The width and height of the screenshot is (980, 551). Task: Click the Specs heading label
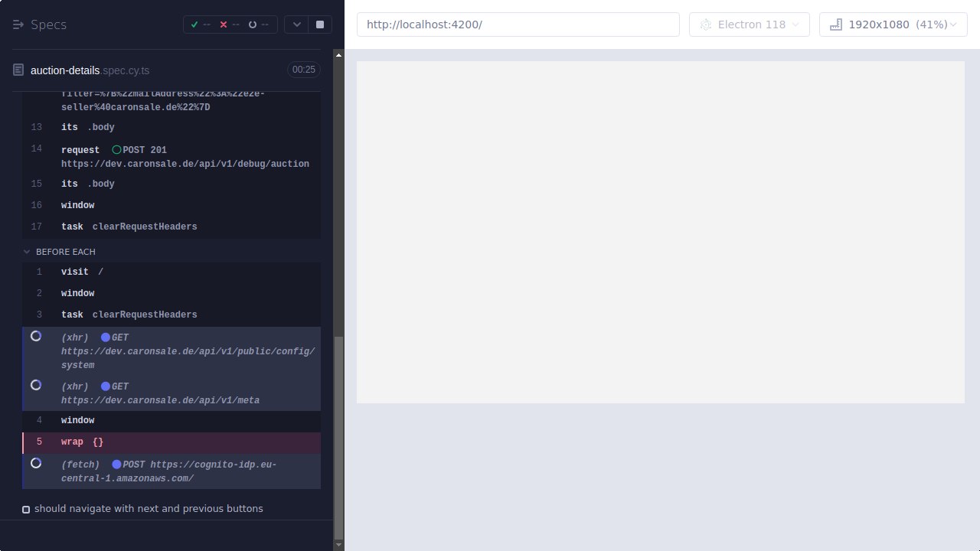pyautogui.click(x=47, y=24)
